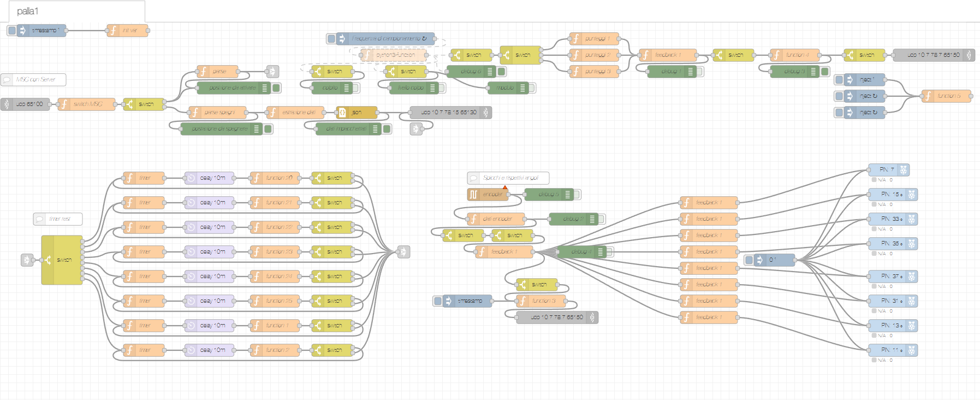The width and height of the screenshot is (980, 400).
Task: Click the clock icon on the top delay 10m node
Action: (191, 178)
